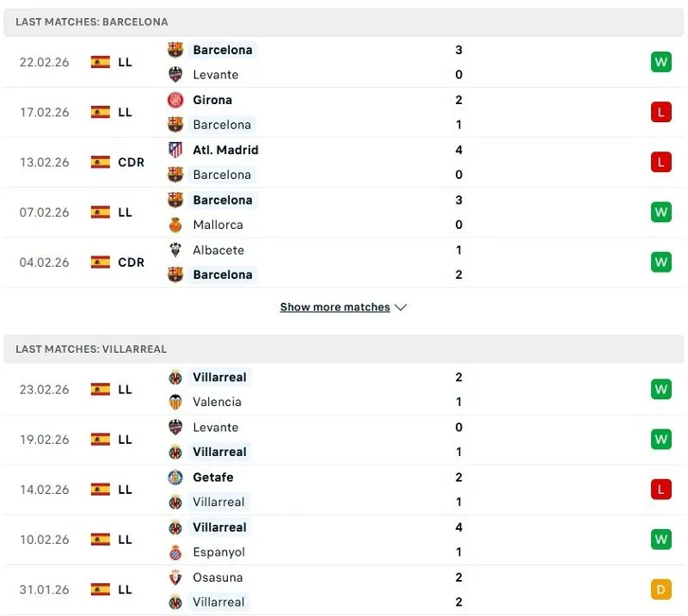Viewport: 688px width, 616px height.
Task: Click the Spanish flag next to the 22.02.26 match
Action: click(x=100, y=62)
